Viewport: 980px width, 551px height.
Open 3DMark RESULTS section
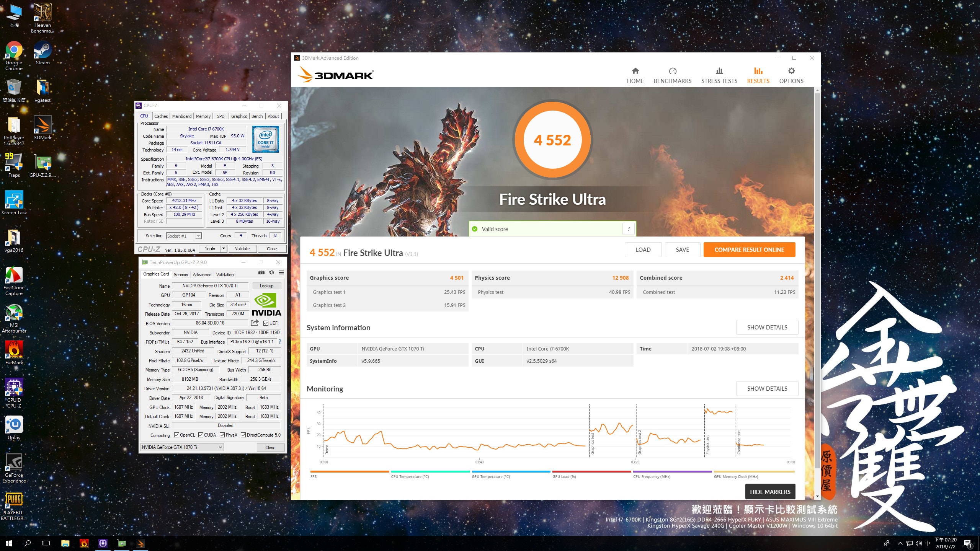point(758,75)
